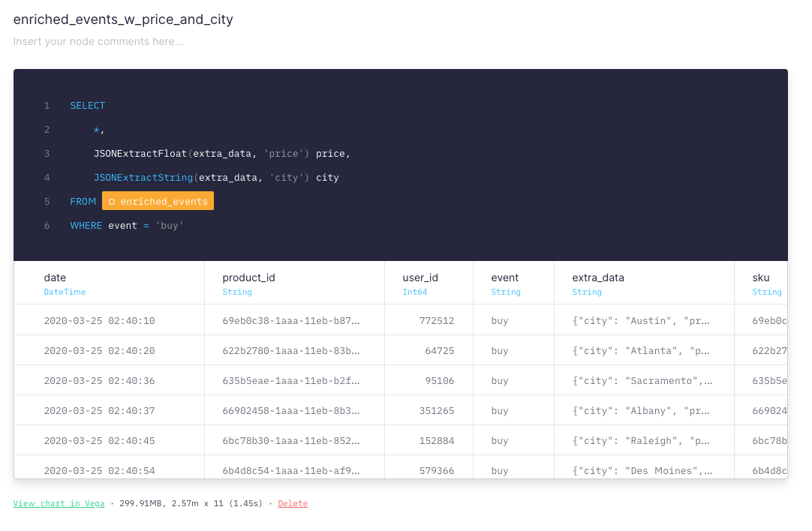The image size is (812, 531).
Task: Click the enriched_events node tag in the FROM clause
Action: click(158, 201)
